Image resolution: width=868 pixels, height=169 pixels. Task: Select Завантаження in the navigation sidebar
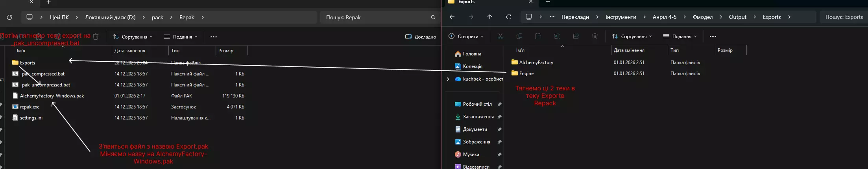point(478,117)
